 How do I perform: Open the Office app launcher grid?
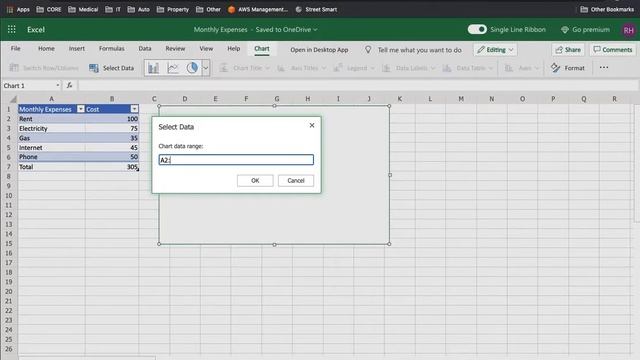point(12,29)
